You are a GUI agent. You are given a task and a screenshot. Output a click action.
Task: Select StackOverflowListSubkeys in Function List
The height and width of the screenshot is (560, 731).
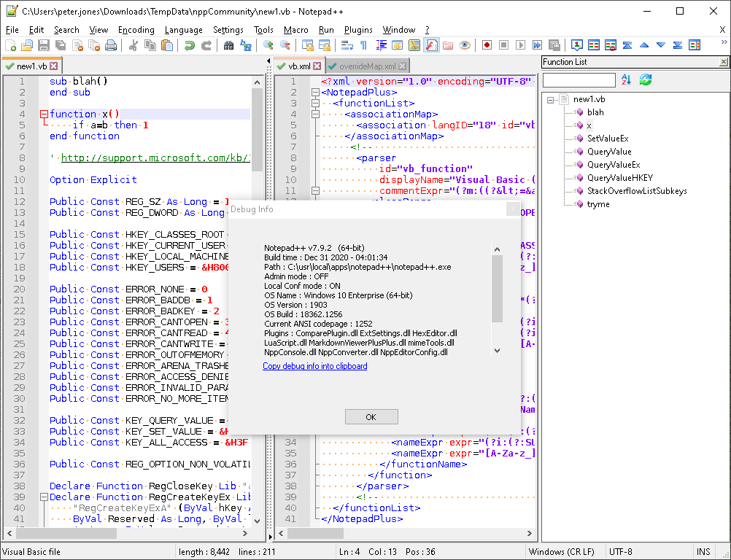point(637,191)
